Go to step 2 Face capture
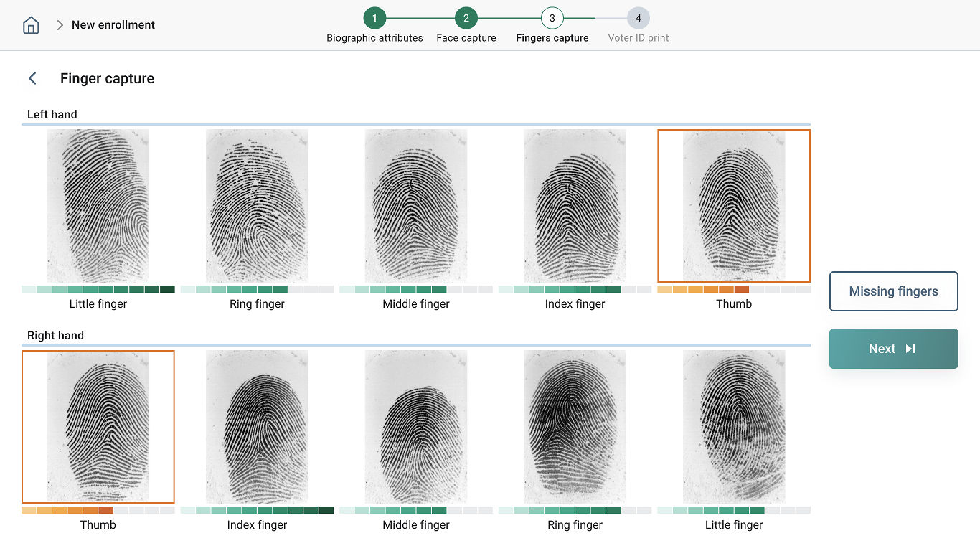This screenshot has height=551, width=980. coord(466,19)
